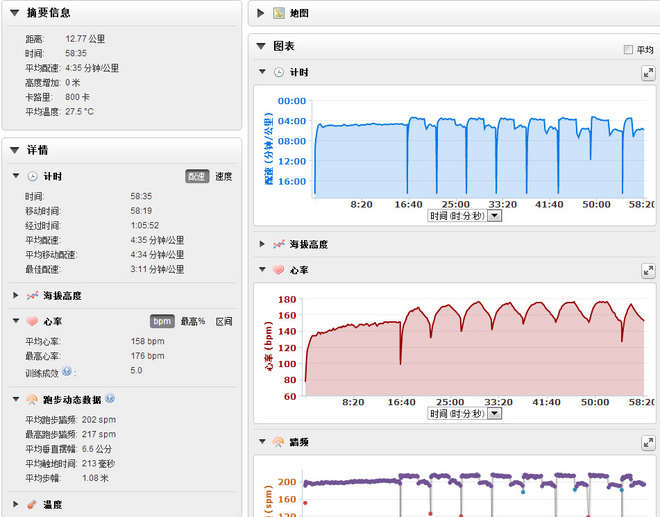Click the help icon beside 训练成效
The image size is (660, 517).
[67, 370]
